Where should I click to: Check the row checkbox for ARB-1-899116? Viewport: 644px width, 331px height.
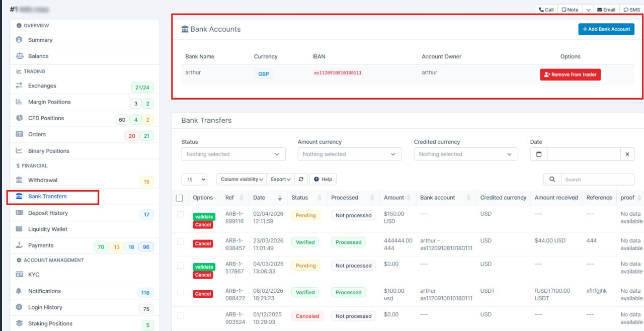click(181, 215)
